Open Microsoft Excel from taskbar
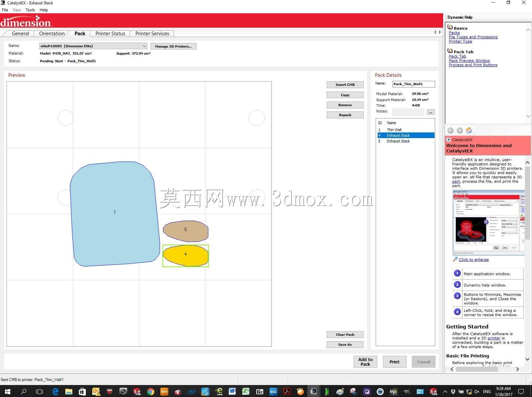 [x=246, y=391]
